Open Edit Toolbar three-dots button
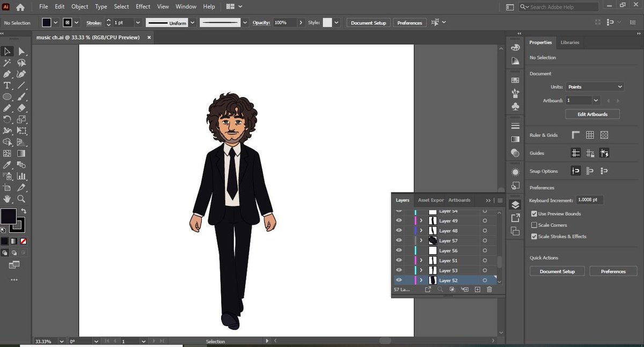This screenshot has height=347, width=644. click(14, 279)
